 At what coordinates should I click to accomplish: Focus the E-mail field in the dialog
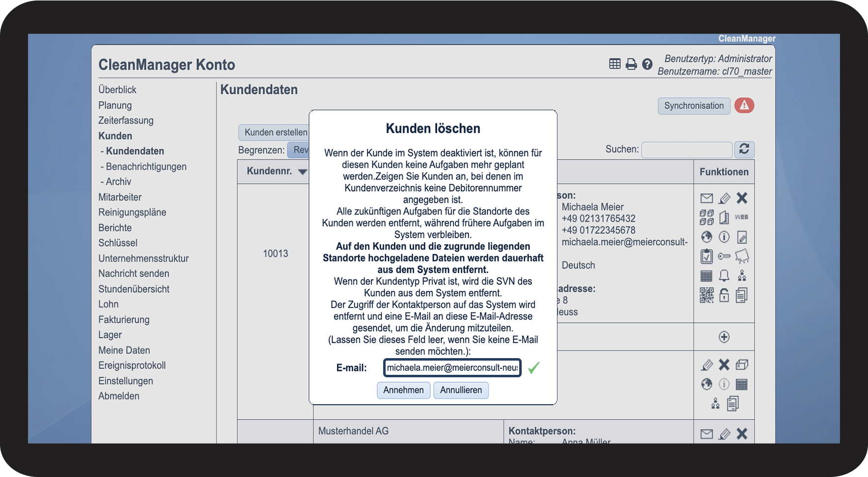[452, 368]
